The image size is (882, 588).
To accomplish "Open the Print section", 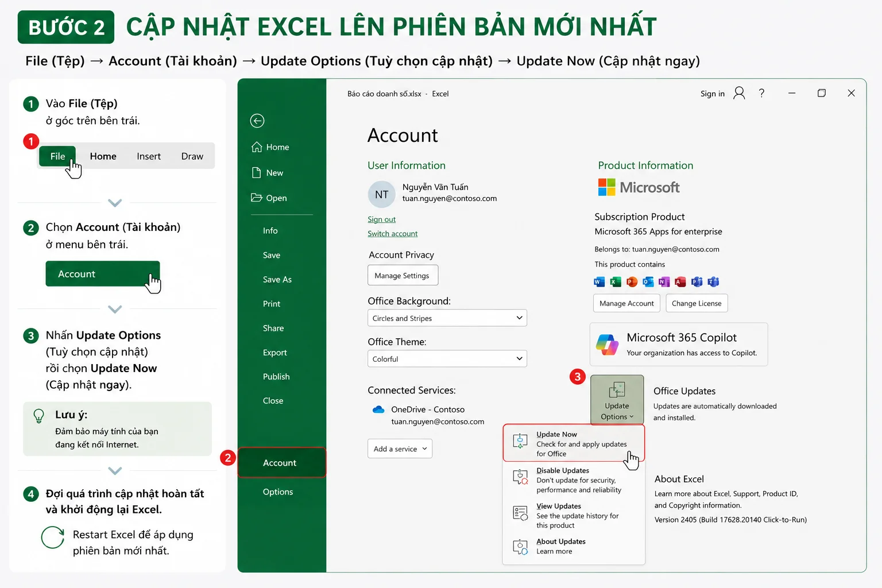I will [272, 304].
